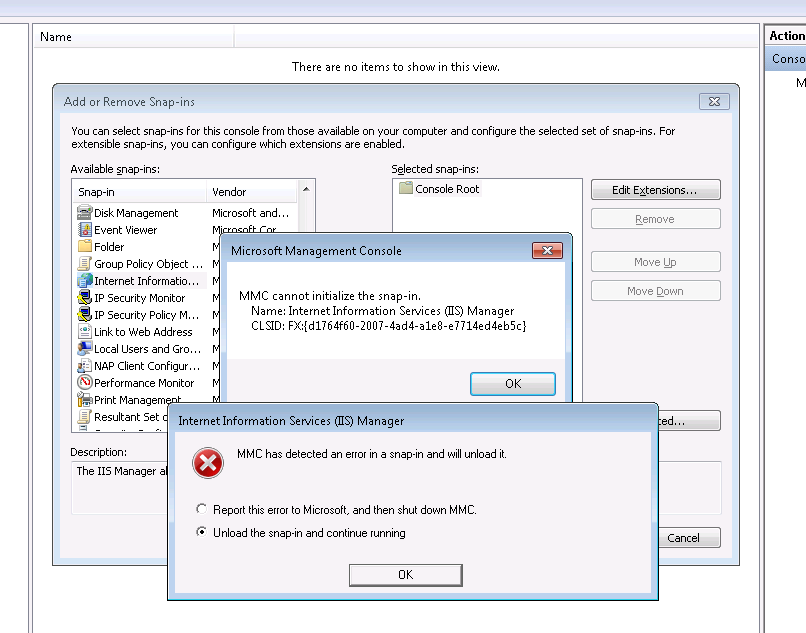The width and height of the screenshot is (806, 633).
Task: Click the scroll up arrow of snap-ins list
Action: [306, 189]
